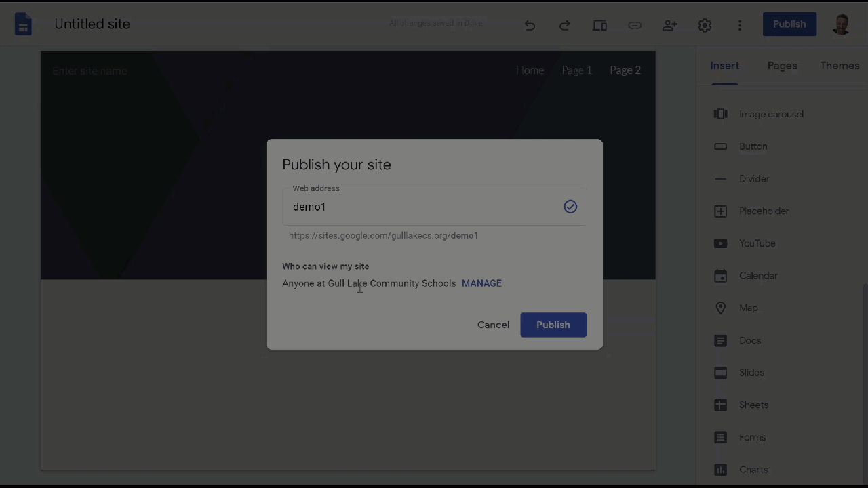
Task: Open the device Preview icon
Action: (599, 25)
